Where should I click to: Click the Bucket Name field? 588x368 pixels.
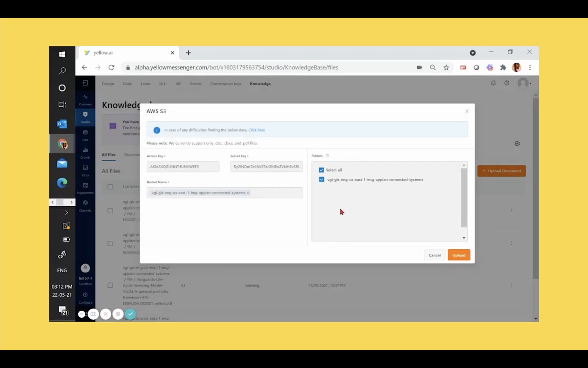tap(225, 193)
